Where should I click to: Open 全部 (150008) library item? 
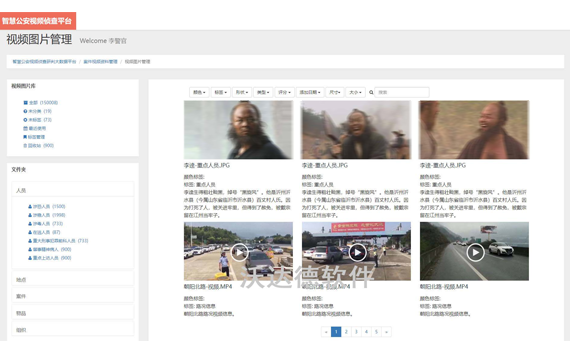(40, 103)
